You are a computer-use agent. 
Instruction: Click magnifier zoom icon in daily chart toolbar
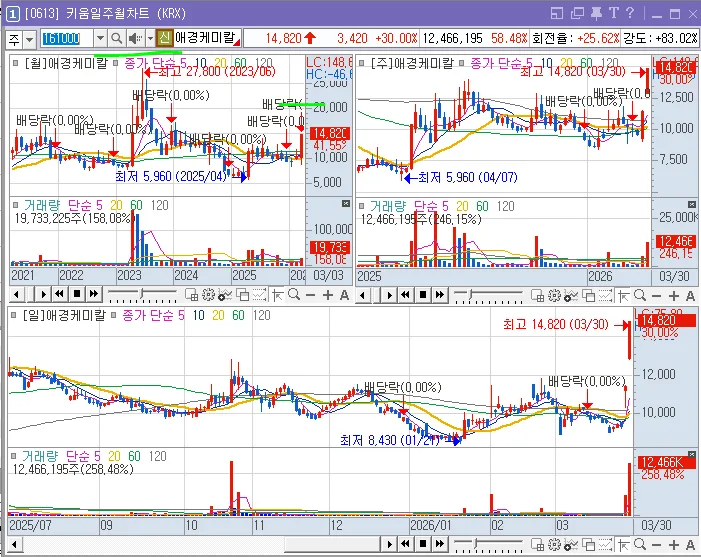(640, 544)
